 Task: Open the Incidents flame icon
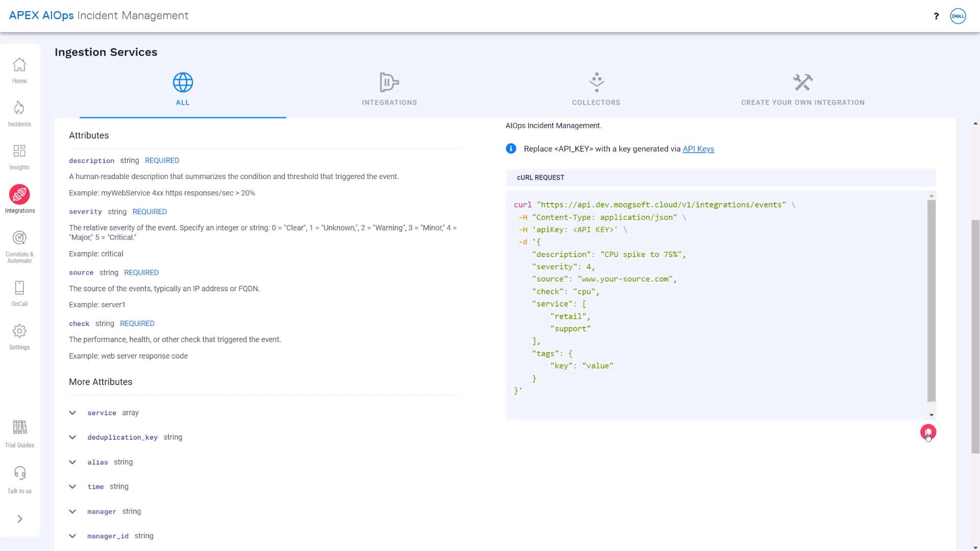pos(19,108)
